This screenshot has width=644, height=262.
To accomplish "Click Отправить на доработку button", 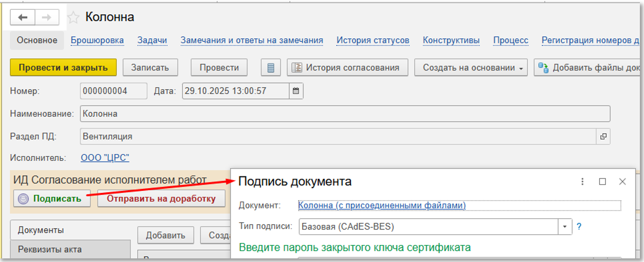I will click(x=161, y=199).
